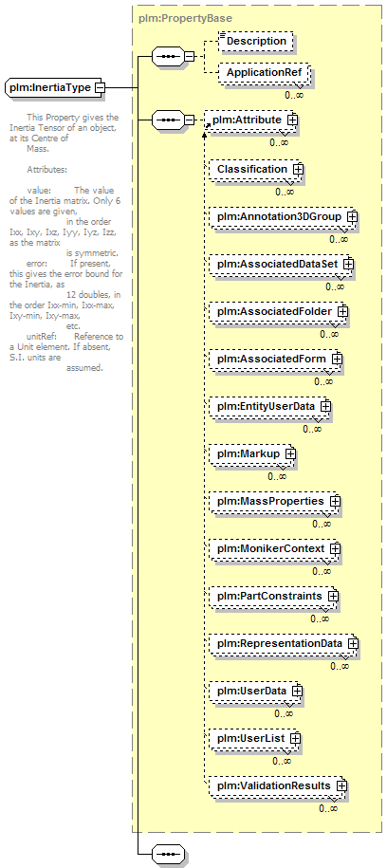Expand the Classification element
Screen dimensions: 387x868
tap(298, 170)
